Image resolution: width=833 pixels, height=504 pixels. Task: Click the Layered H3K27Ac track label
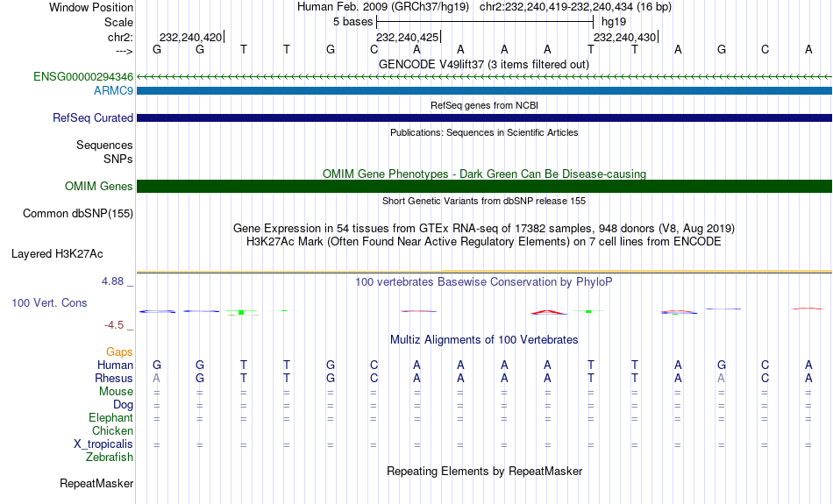57,254
